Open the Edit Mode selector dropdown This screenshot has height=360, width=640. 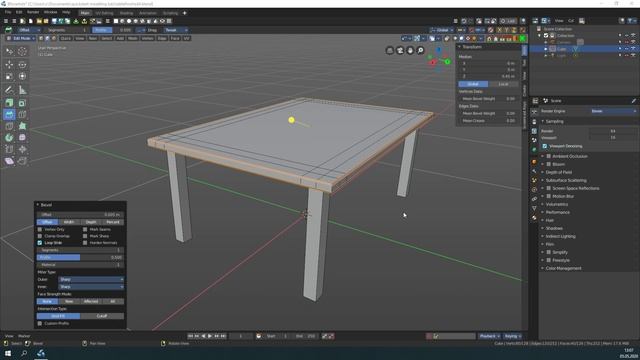point(21,38)
